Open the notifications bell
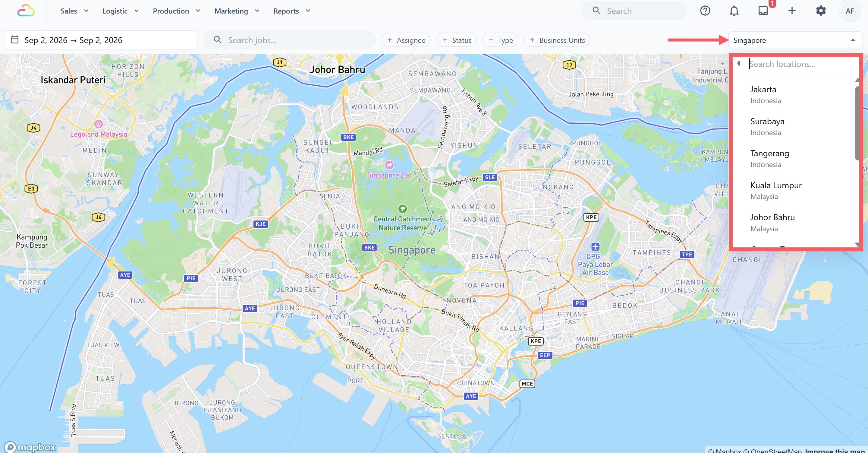The image size is (868, 453). click(734, 11)
